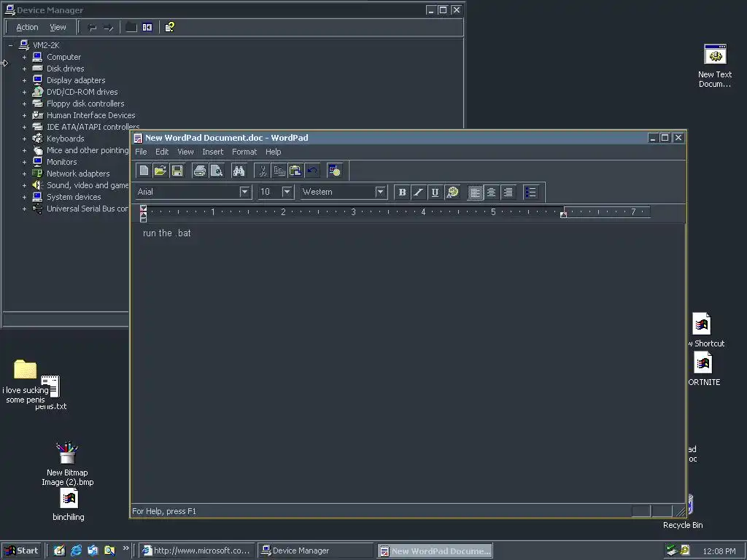Open the font Color palette button
The height and width of the screenshot is (560, 747).
coord(452,192)
